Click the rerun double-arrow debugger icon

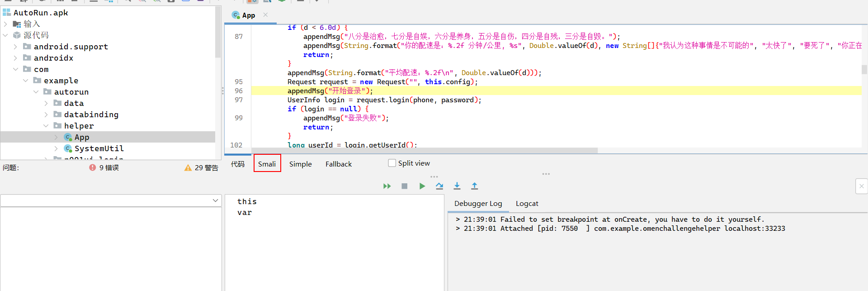point(387,186)
